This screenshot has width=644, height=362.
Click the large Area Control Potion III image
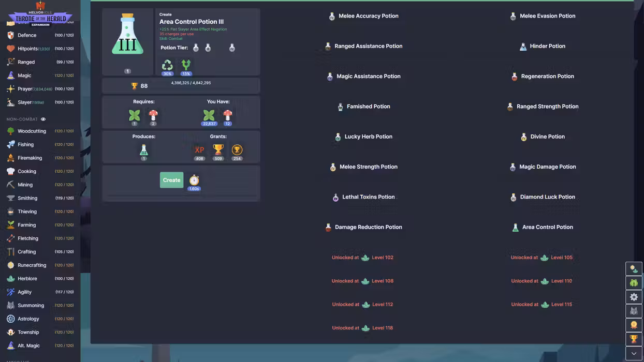click(127, 35)
